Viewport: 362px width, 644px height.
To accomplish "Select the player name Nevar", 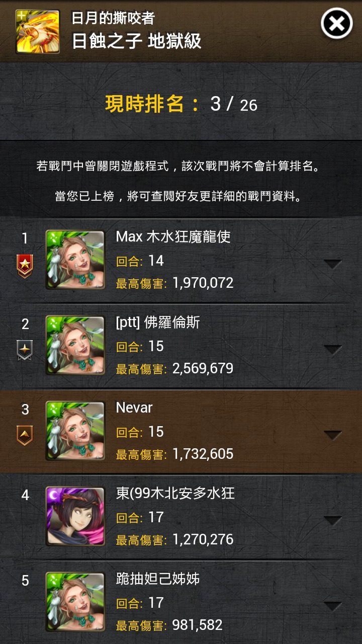I will click(134, 408).
